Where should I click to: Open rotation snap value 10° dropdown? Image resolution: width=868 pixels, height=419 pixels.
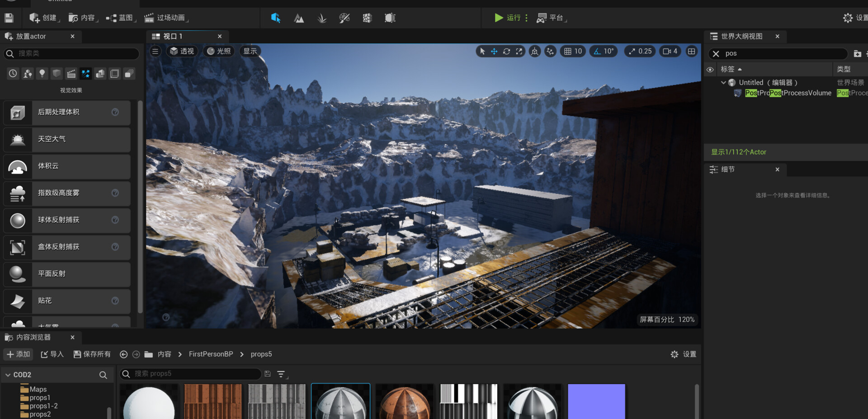coord(609,51)
